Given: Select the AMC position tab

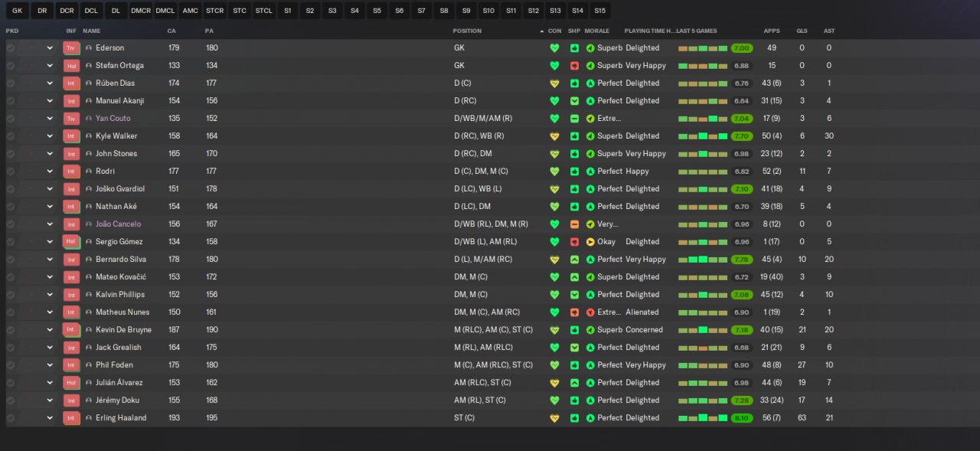Looking at the screenshot, I should click(190, 11).
